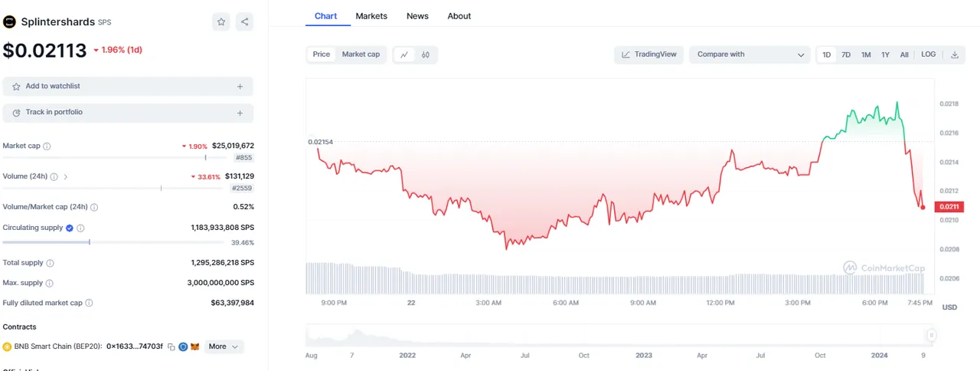Click the #855 market cap rank badge
The height and width of the screenshot is (371, 980).
pos(243,158)
